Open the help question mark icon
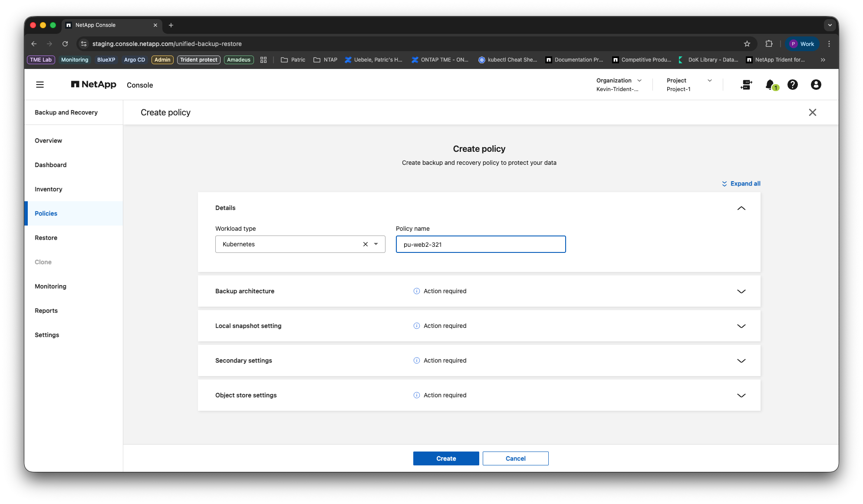The height and width of the screenshot is (504, 863). click(793, 85)
